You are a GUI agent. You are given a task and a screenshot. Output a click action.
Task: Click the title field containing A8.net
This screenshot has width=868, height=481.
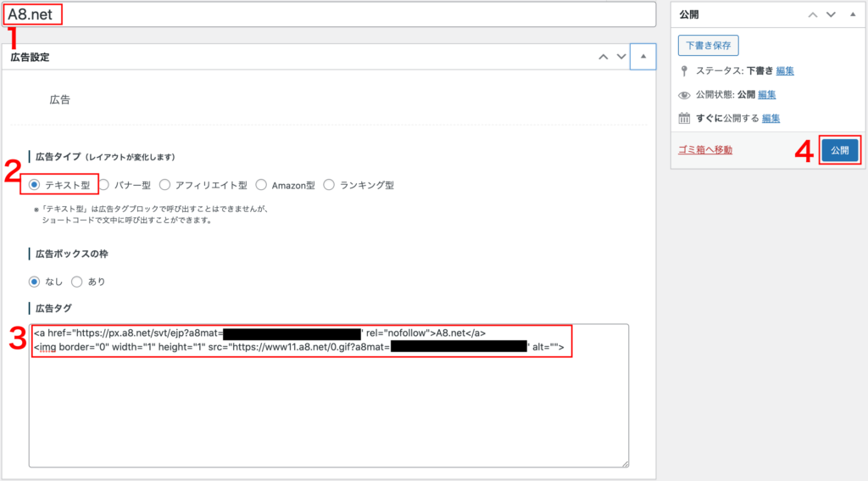pyautogui.click(x=330, y=14)
